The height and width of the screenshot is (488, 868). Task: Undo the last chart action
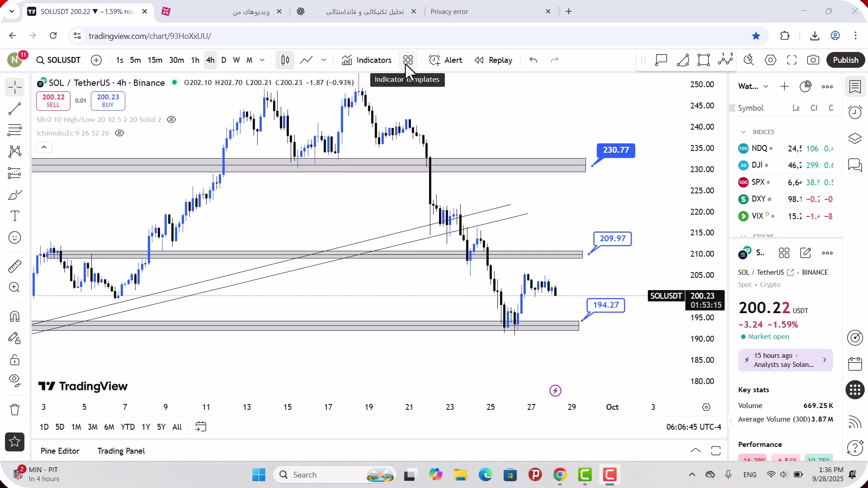[533, 60]
